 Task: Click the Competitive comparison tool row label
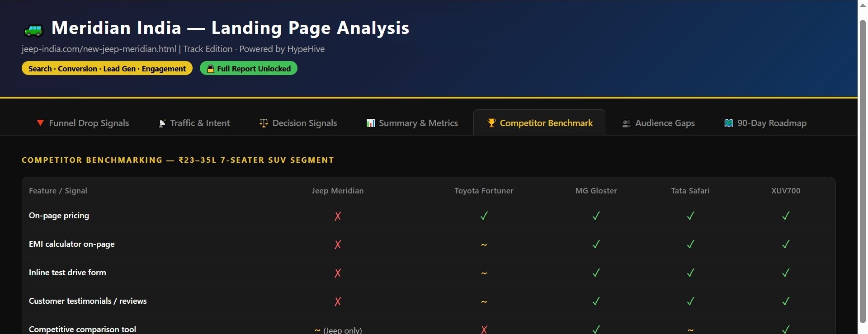[82, 329]
